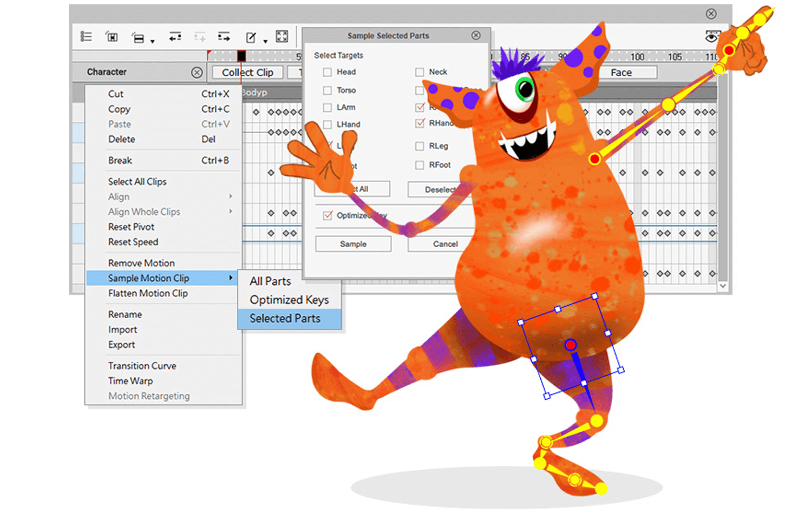This screenshot has height=514, width=812.
Task: Select Optimized Keys in the submenu
Action: [290, 300]
